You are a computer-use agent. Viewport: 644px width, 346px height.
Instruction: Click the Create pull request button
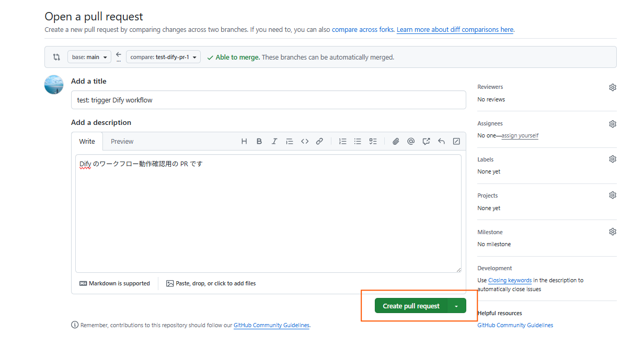coord(411,306)
